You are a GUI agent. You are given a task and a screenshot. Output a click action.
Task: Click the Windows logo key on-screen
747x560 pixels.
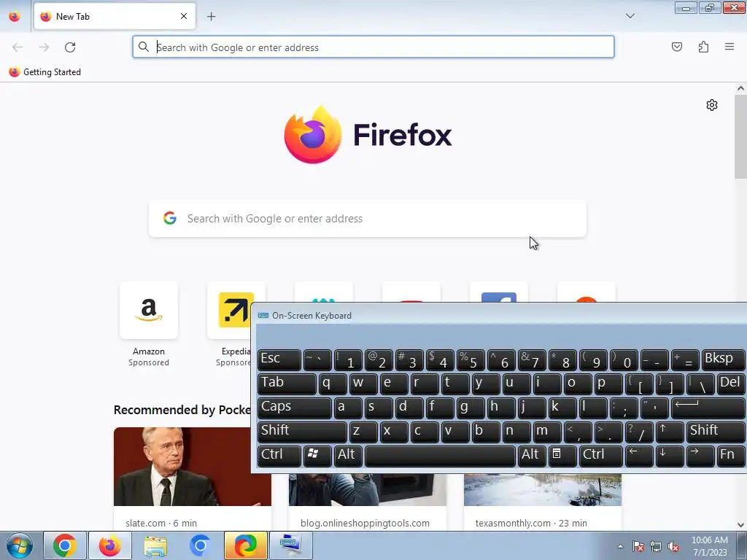click(x=317, y=456)
